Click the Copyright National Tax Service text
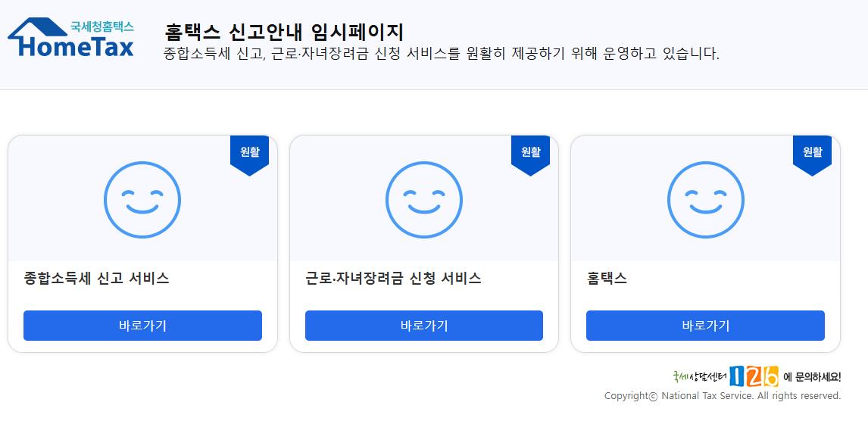This screenshot has width=868, height=421. coord(723,396)
